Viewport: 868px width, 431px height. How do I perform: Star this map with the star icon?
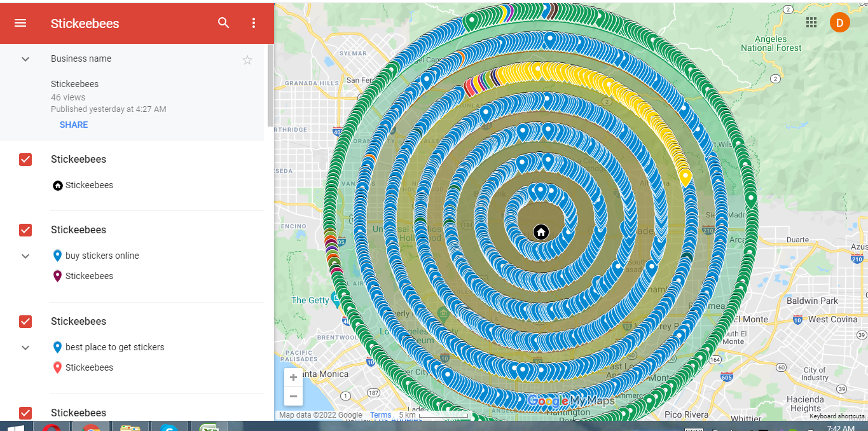pos(247,60)
